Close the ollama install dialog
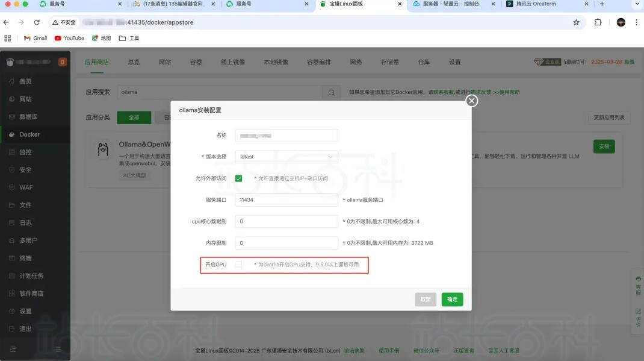Viewport: 644px width, 361px height. 471,101
